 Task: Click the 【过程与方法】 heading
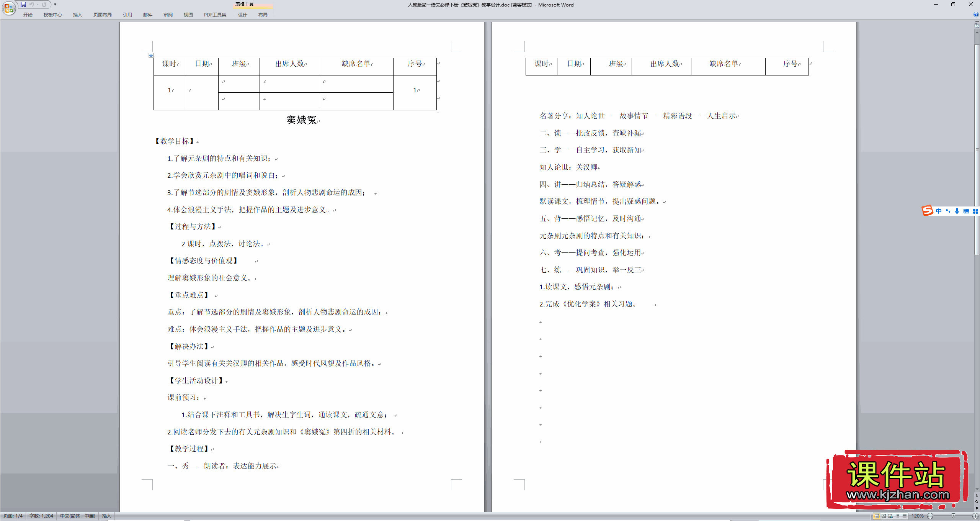(193, 226)
